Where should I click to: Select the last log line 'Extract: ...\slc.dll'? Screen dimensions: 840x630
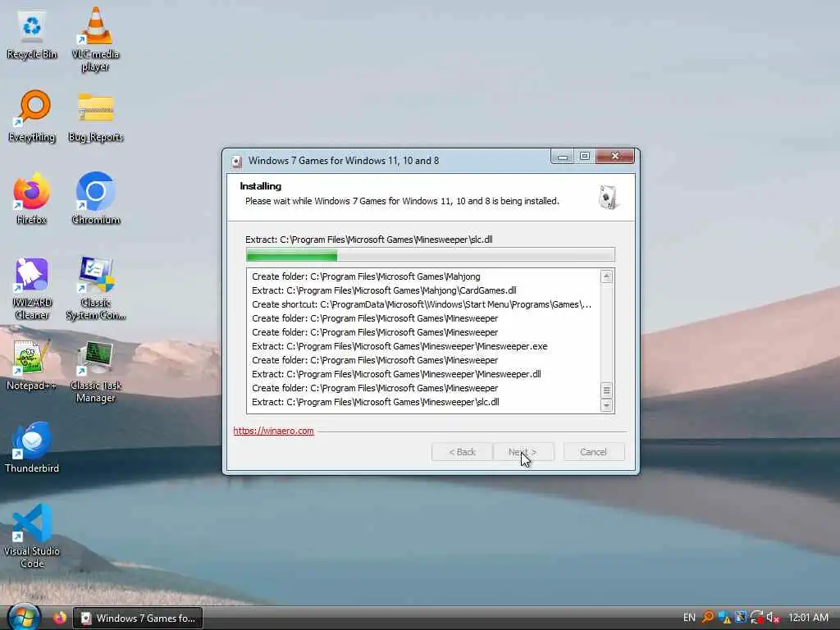pyautogui.click(x=376, y=402)
